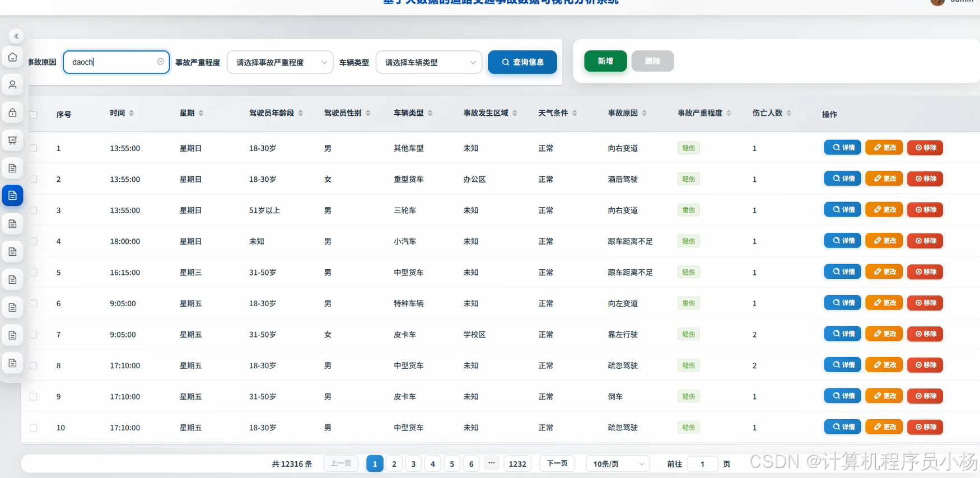This screenshot has width=980, height=478.
Task: Sort by 驾驶员性别 column arrows
Action: [x=368, y=113]
